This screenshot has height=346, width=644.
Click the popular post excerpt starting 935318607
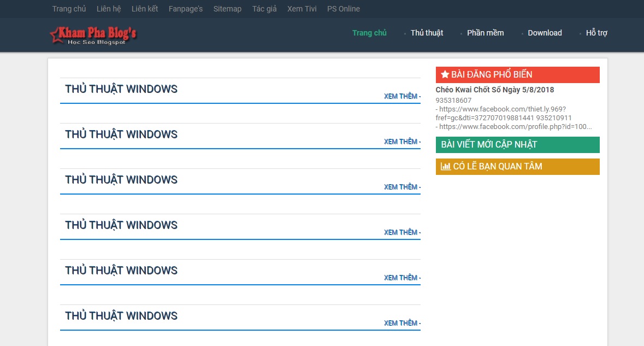tap(514, 113)
